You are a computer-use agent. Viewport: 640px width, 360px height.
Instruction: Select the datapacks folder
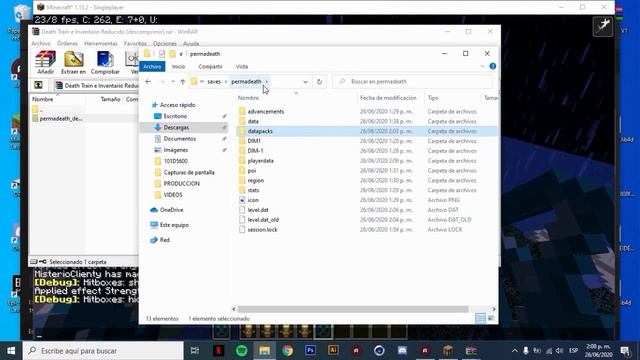pos(260,131)
